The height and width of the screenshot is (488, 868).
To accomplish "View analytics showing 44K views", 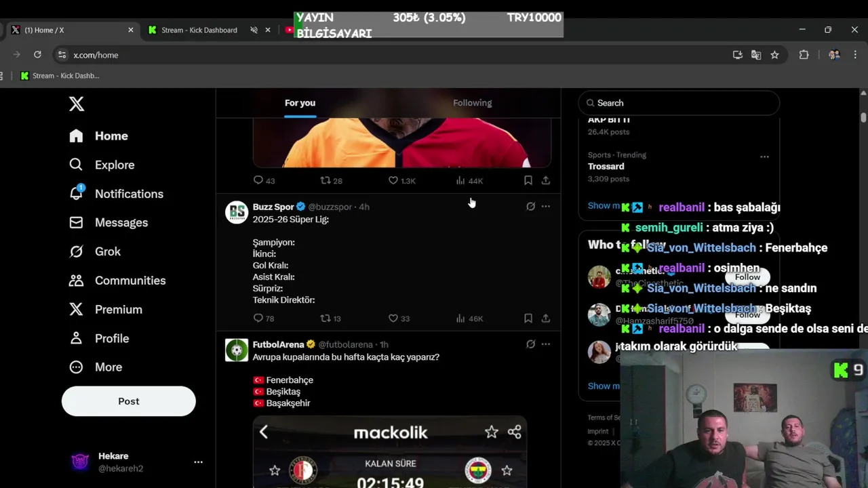I will [469, 180].
